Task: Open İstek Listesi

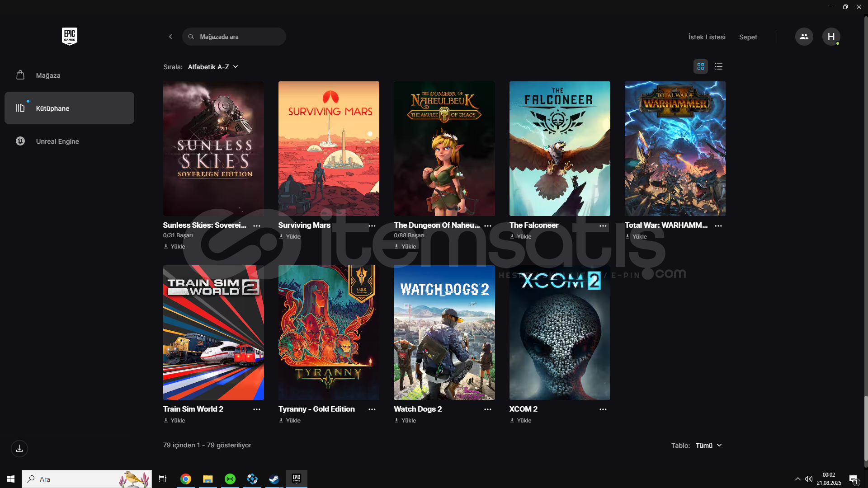Action: (x=707, y=37)
